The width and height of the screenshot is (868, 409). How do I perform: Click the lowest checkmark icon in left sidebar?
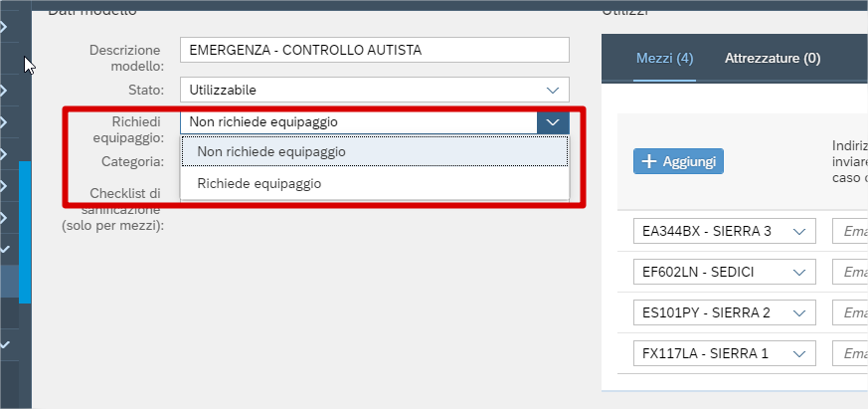click(x=6, y=345)
